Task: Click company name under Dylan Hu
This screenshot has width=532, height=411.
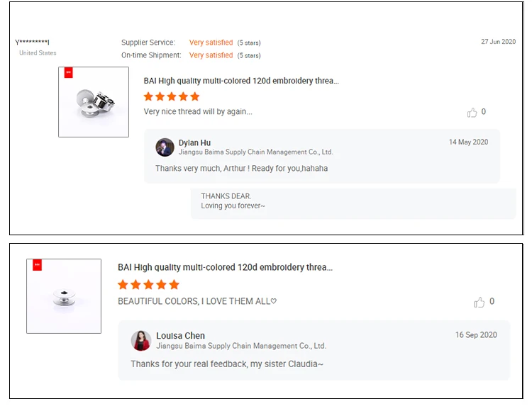Action: pyautogui.click(x=256, y=152)
